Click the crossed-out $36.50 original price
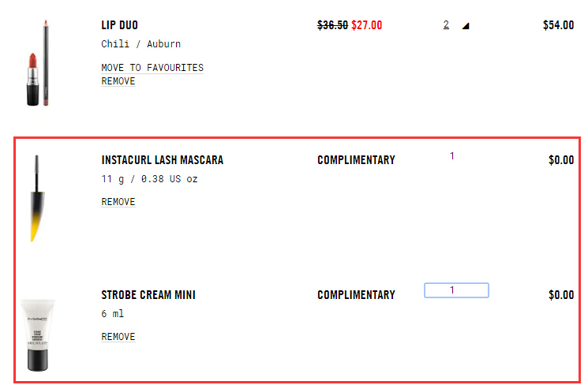The height and width of the screenshot is (385, 588). (x=332, y=25)
